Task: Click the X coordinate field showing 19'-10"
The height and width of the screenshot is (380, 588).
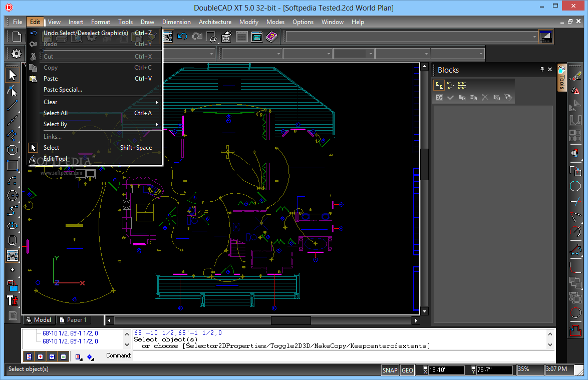Action: tap(446, 370)
